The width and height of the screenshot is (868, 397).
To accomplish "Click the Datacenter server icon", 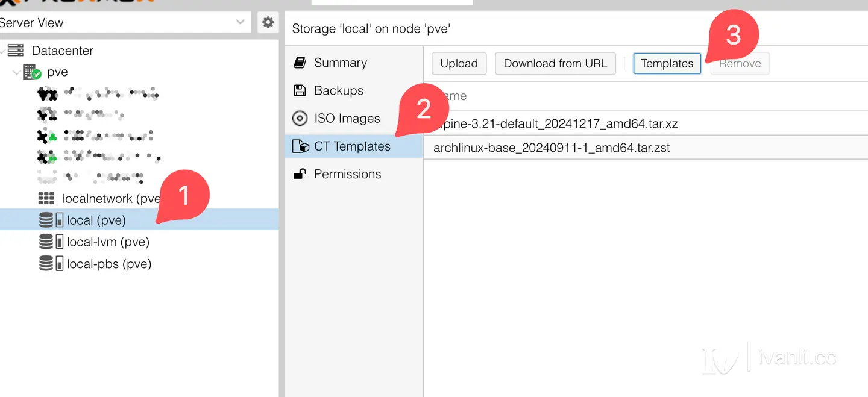I will tap(16, 51).
